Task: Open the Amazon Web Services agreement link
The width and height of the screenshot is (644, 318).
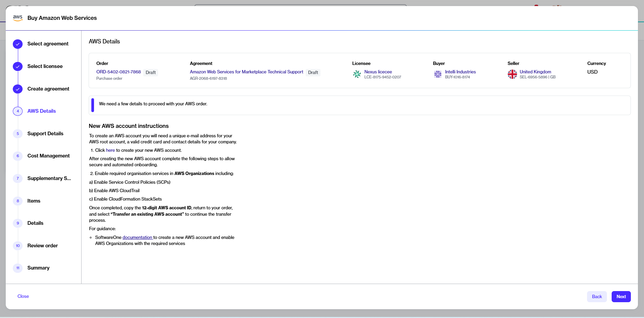Action: click(246, 72)
